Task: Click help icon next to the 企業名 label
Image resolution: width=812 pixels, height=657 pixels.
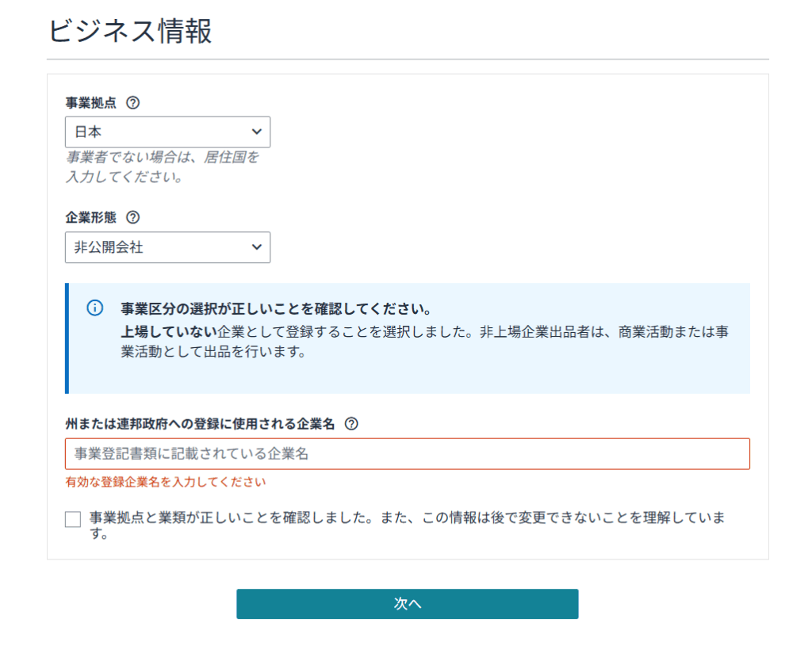Action: [352, 424]
